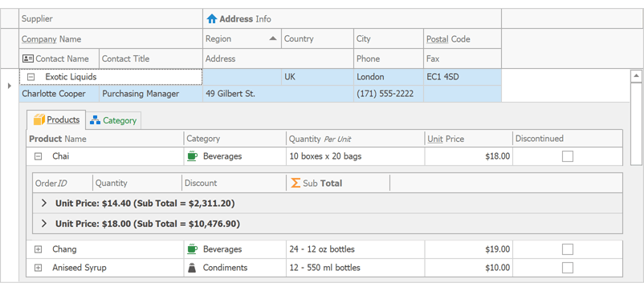The width and height of the screenshot is (644, 291).
Task: Select the 10 boxes x 20 bags cell
Action: [x=355, y=156]
